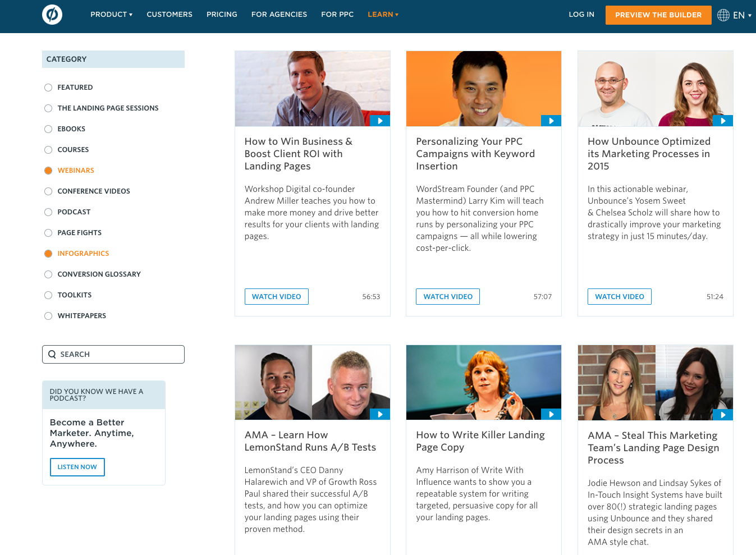The image size is (756, 555).
Task: Go to For Agencies page
Action: click(x=279, y=15)
